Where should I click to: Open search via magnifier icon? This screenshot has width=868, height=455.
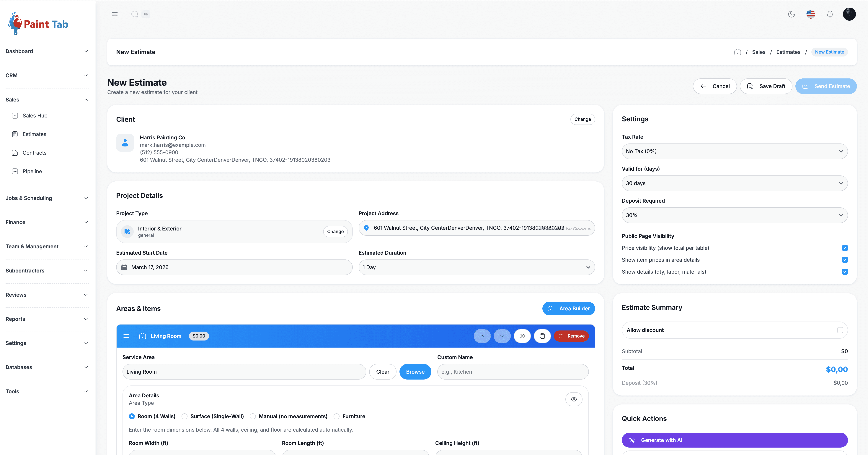tap(135, 14)
